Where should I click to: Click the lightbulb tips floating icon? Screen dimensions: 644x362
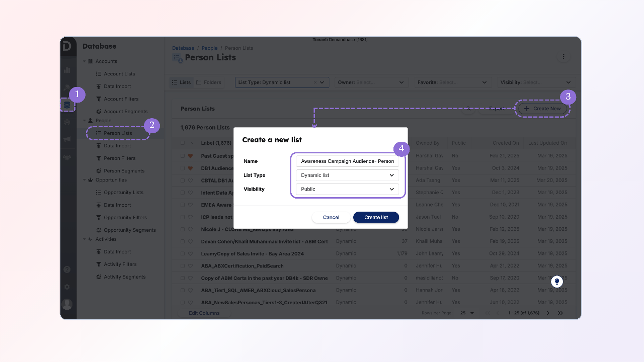(x=556, y=282)
